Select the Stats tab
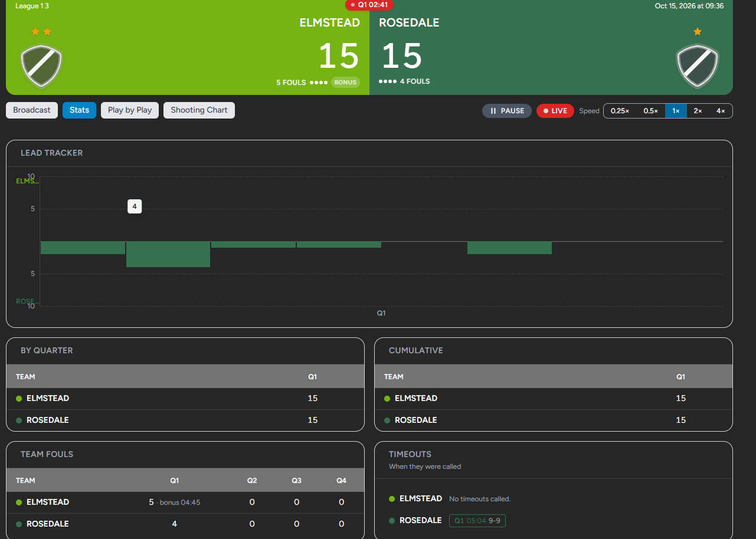This screenshot has height=539, width=756. pos(79,110)
